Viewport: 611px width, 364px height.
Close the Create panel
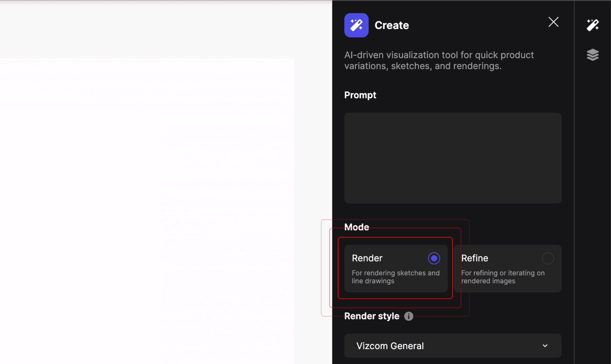(553, 22)
